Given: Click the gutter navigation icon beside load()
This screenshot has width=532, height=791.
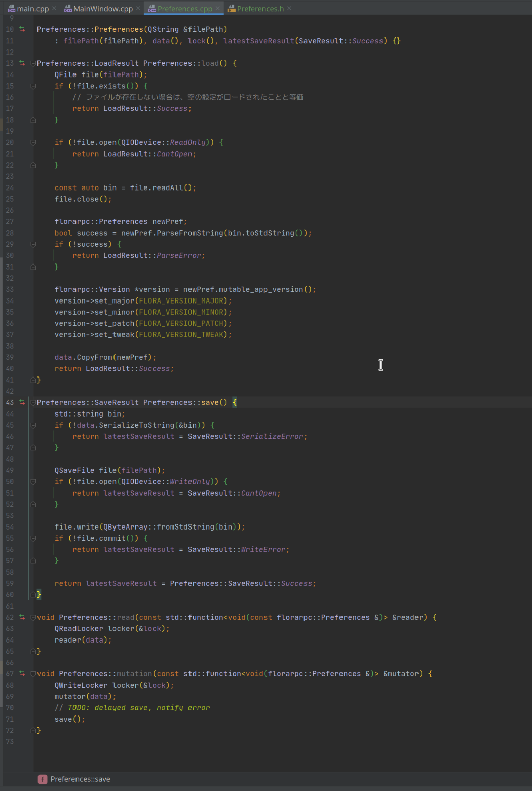Looking at the screenshot, I should [x=22, y=63].
